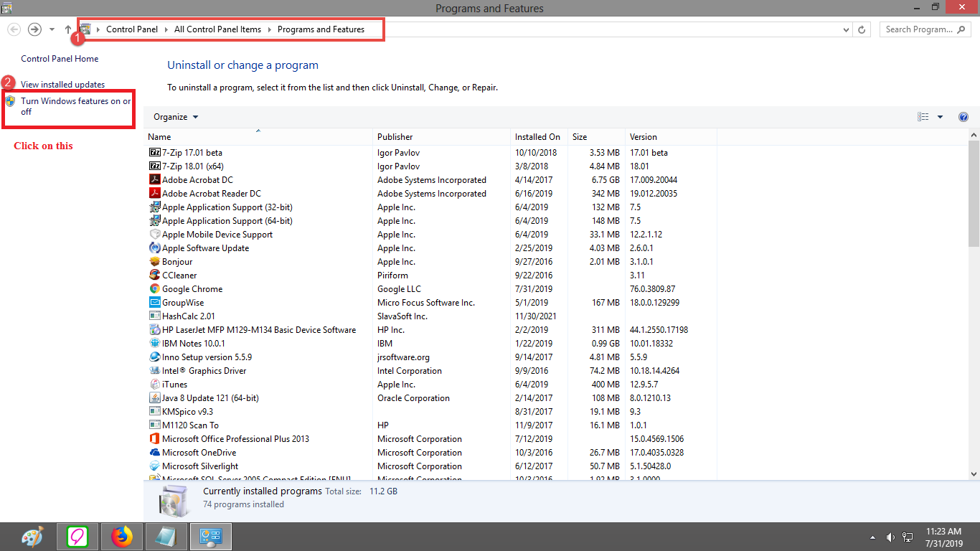
Task: Expand the view options dropdown arrow
Action: 940,117
